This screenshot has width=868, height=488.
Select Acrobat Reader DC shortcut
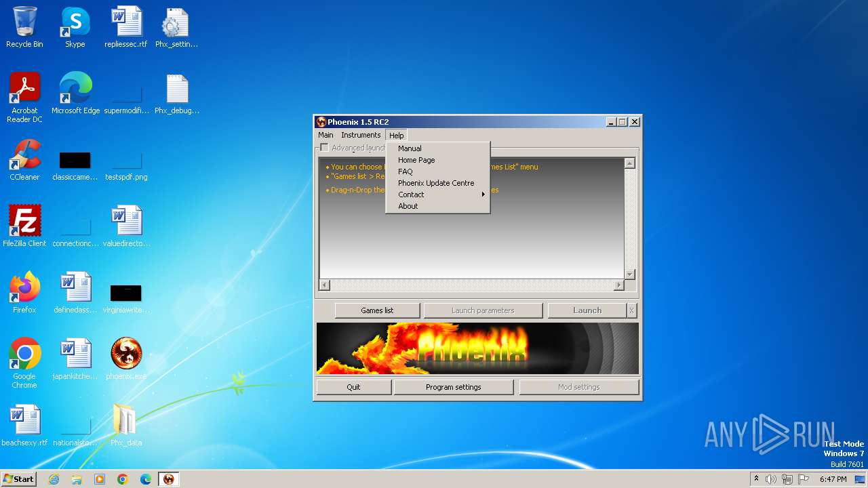(24, 97)
